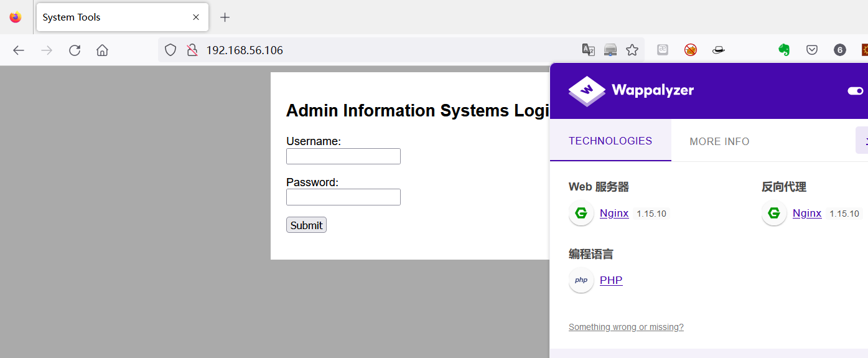Open the crossed-out red circle extension
Image resolution: width=868 pixels, height=358 pixels.
[x=690, y=50]
